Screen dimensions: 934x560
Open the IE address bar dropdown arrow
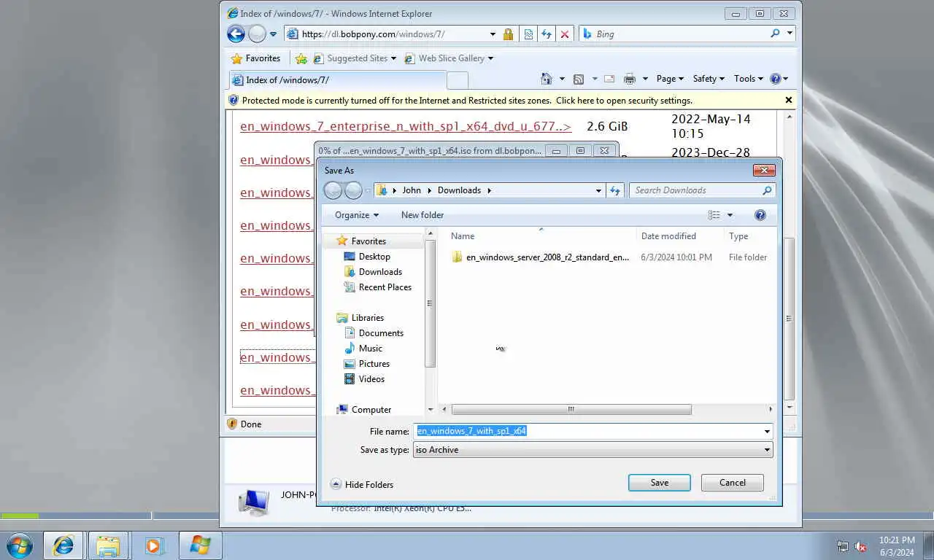click(494, 34)
